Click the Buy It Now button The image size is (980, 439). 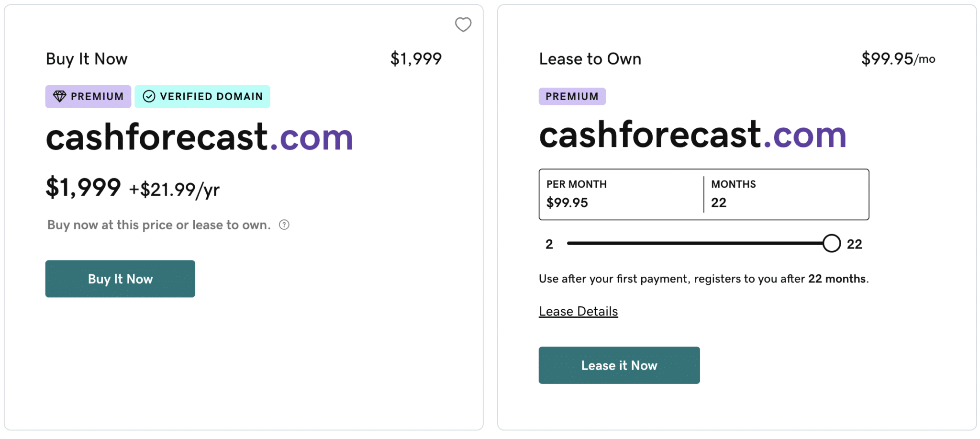(x=120, y=279)
